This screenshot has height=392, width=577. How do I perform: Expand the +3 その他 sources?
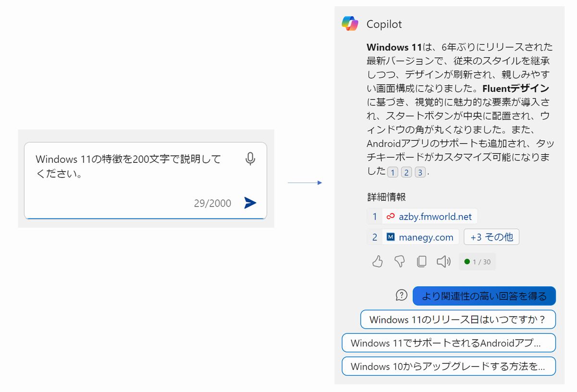pos(491,237)
